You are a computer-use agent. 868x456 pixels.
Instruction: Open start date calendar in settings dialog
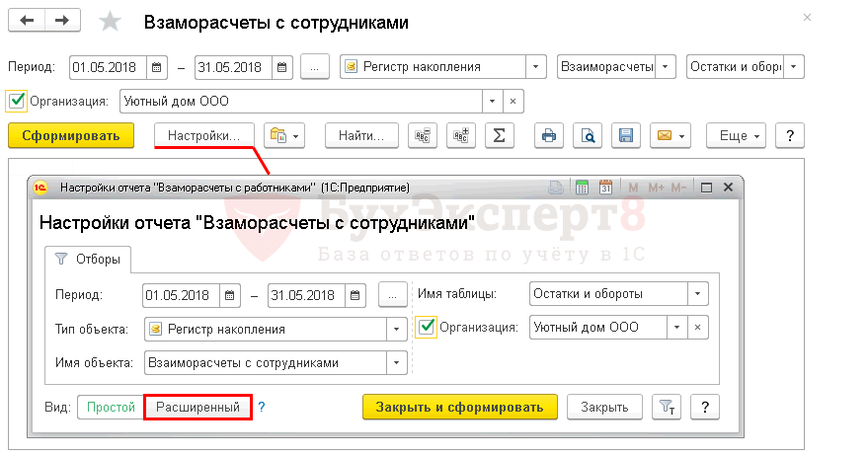tap(230, 295)
